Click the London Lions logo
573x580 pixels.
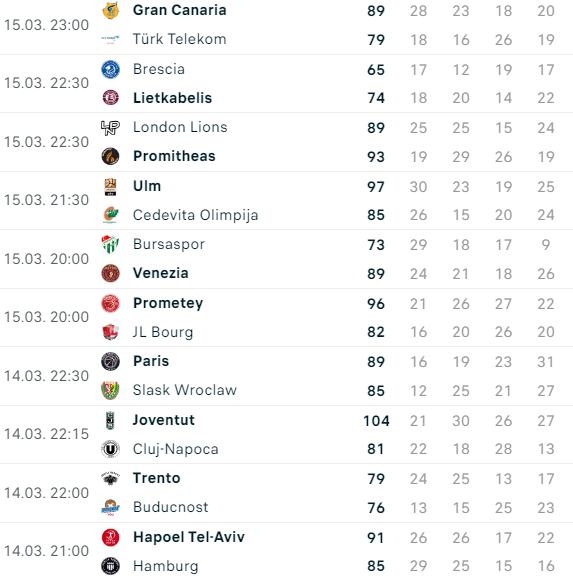point(111,128)
